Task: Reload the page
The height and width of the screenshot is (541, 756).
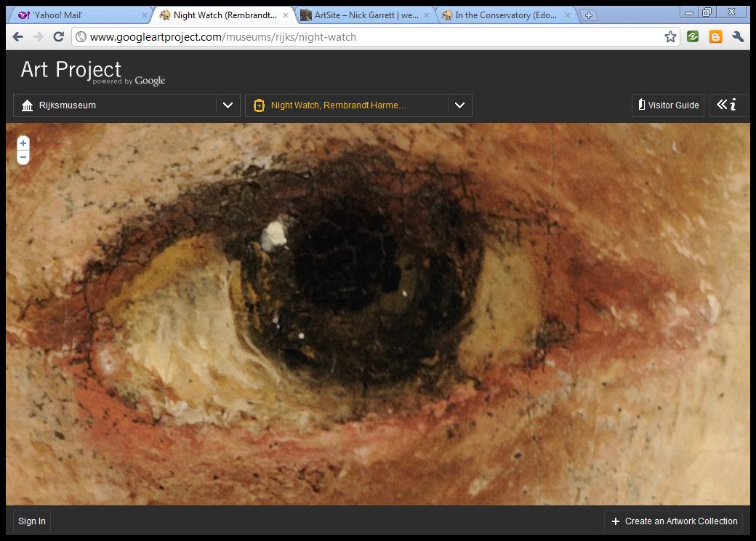Action: click(58, 37)
